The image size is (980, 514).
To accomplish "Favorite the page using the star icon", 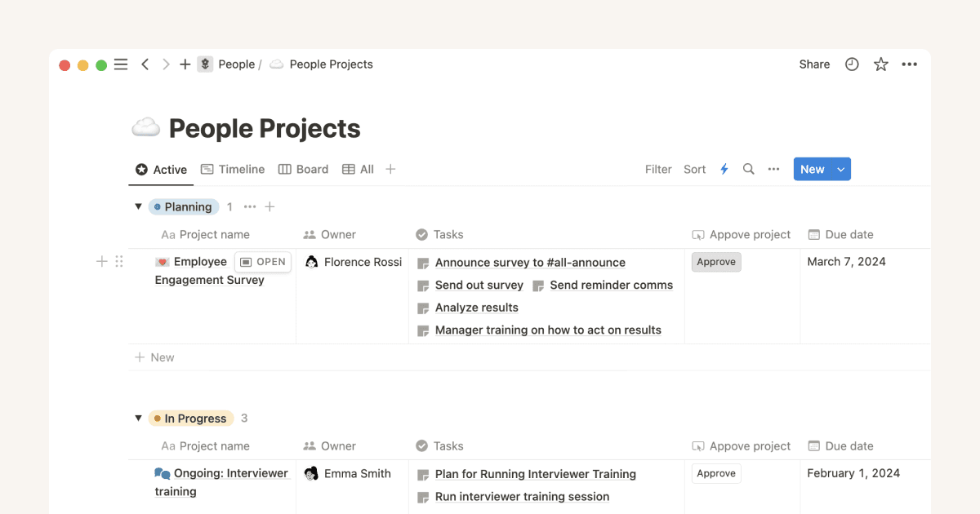I will [x=880, y=64].
